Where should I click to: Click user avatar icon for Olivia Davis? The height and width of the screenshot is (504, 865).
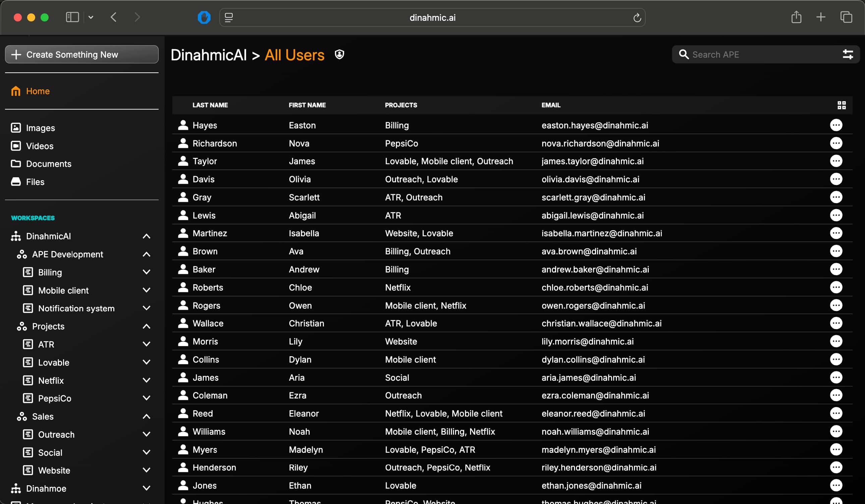click(x=183, y=179)
